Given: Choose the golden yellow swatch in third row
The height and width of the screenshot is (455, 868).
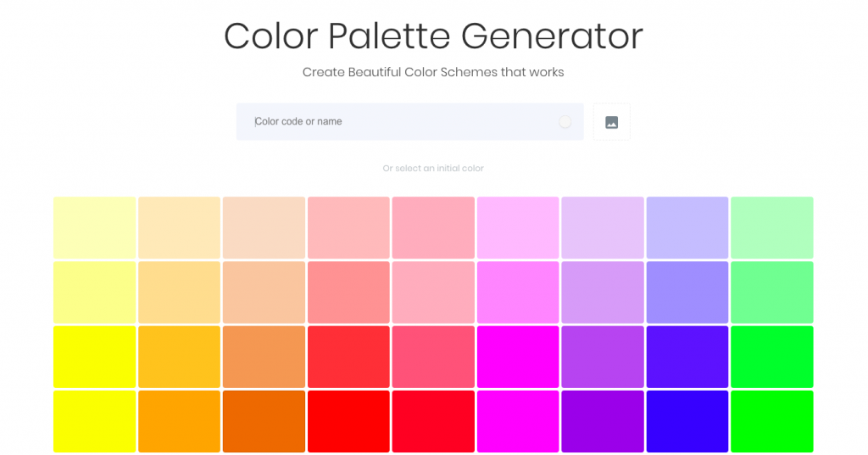Looking at the screenshot, I should (x=179, y=357).
